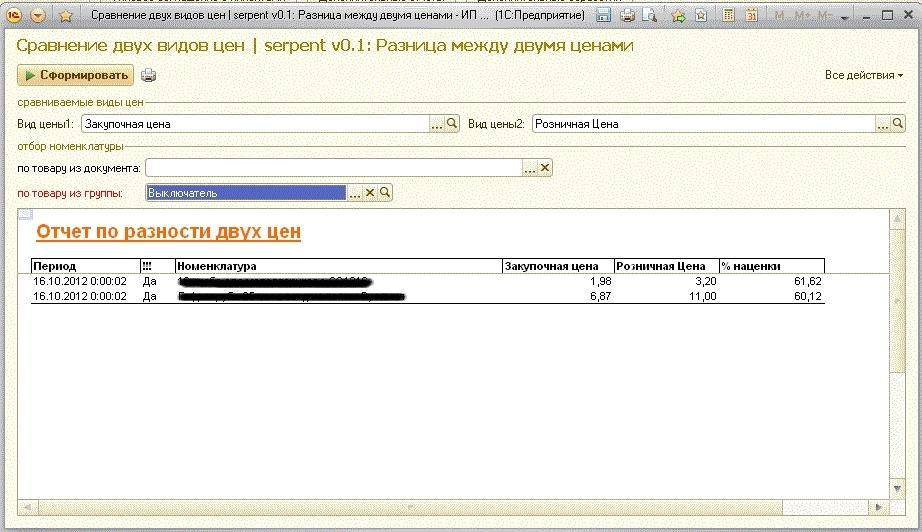
Task: Click the Закупочная цена column header
Action: tap(558, 266)
